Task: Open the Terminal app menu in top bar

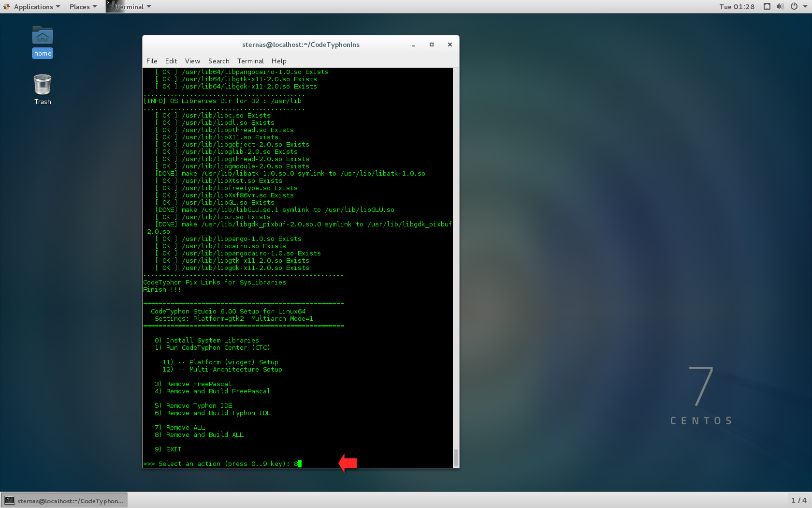Action: click(129, 7)
